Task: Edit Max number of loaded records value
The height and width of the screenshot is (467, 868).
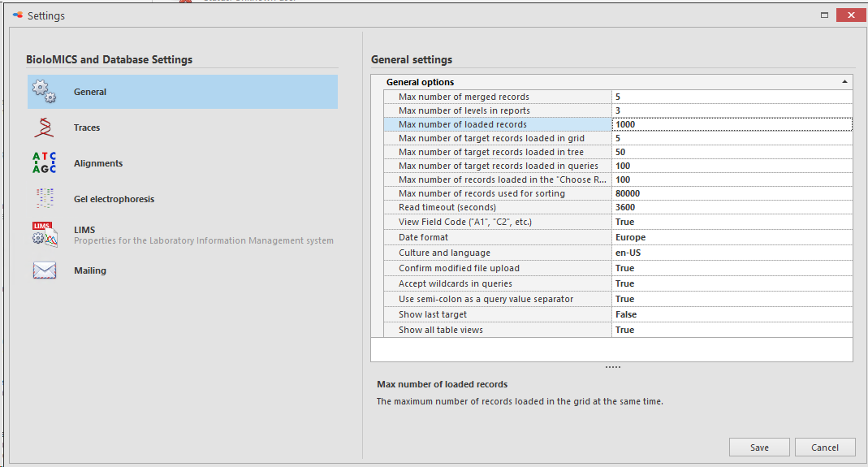Action: pyautogui.click(x=732, y=124)
